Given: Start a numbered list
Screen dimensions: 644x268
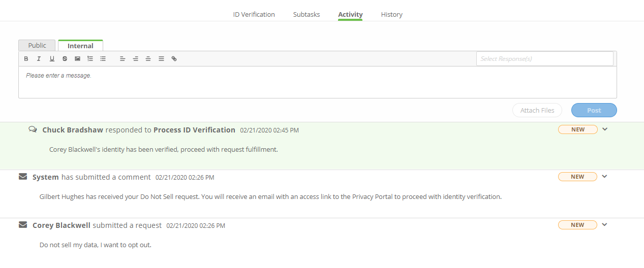Looking at the screenshot, I should tap(90, 59).
